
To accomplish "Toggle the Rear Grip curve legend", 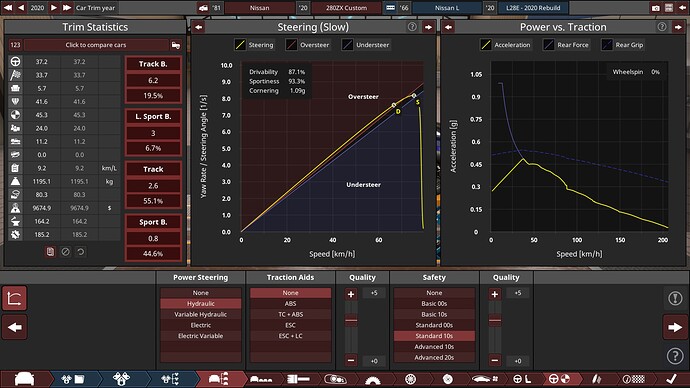I will click(x=623, y=45).
